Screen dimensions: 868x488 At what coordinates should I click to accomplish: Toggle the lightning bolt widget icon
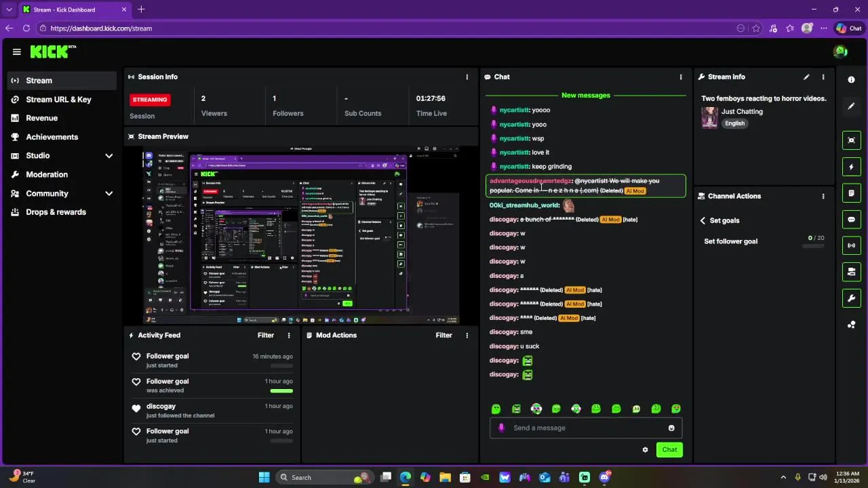click(852, 167)
